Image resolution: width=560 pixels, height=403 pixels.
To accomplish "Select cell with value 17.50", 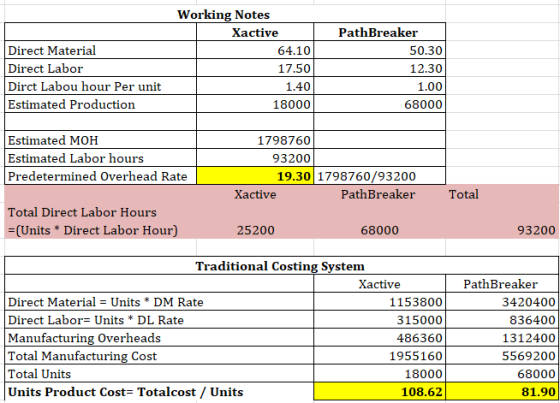I will point(255,68).
